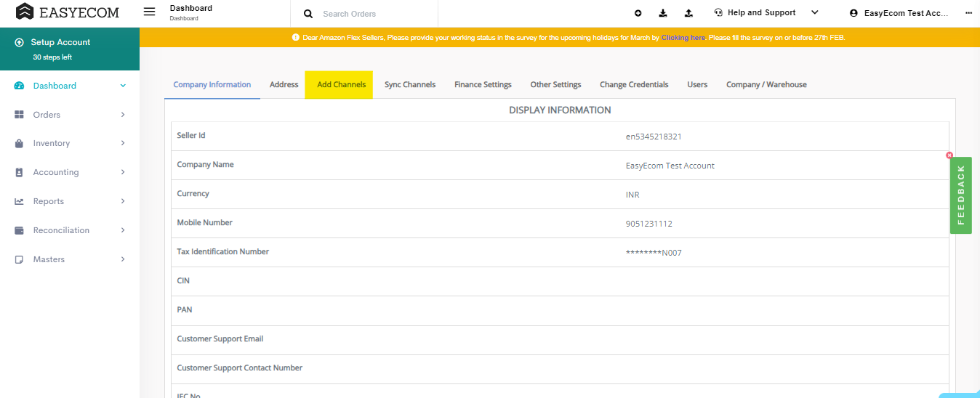Click the account user avatar icon
Image resolution: width=980 pixels, height=398 pixels.
pos(854,13)
